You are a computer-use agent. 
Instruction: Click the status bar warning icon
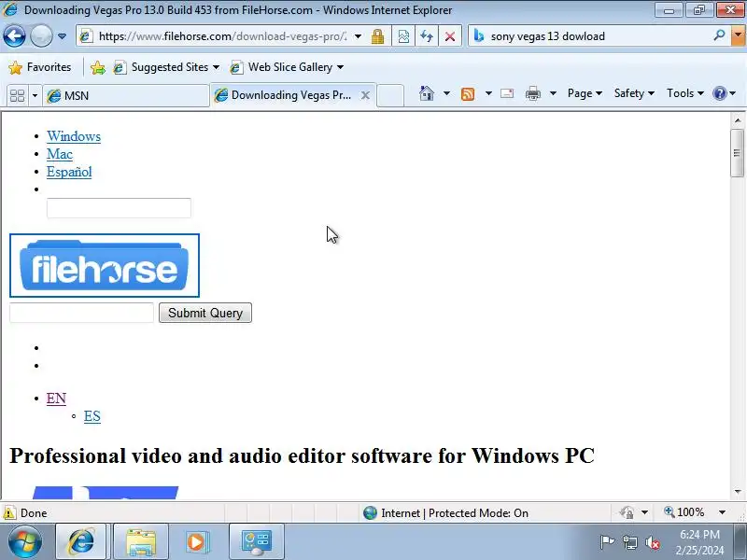click(x=9, y=512)
